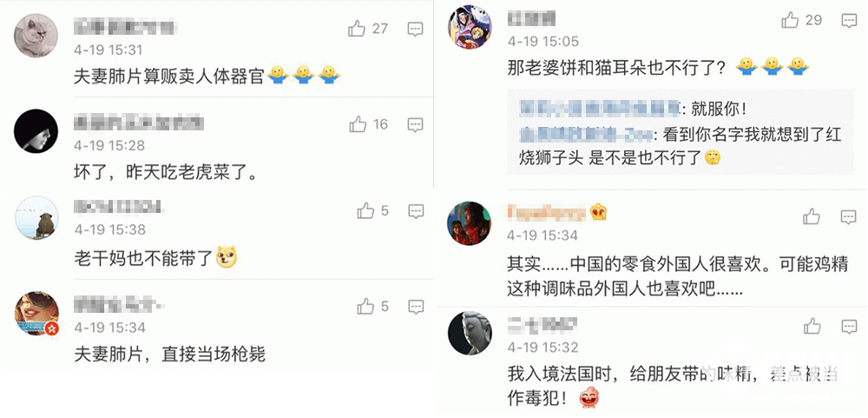The width and height of the screenshot is (868, 418).
Task: Reply to the 夫妻肺片算贩卖人体器官 comment
Action: coord(415,29)
